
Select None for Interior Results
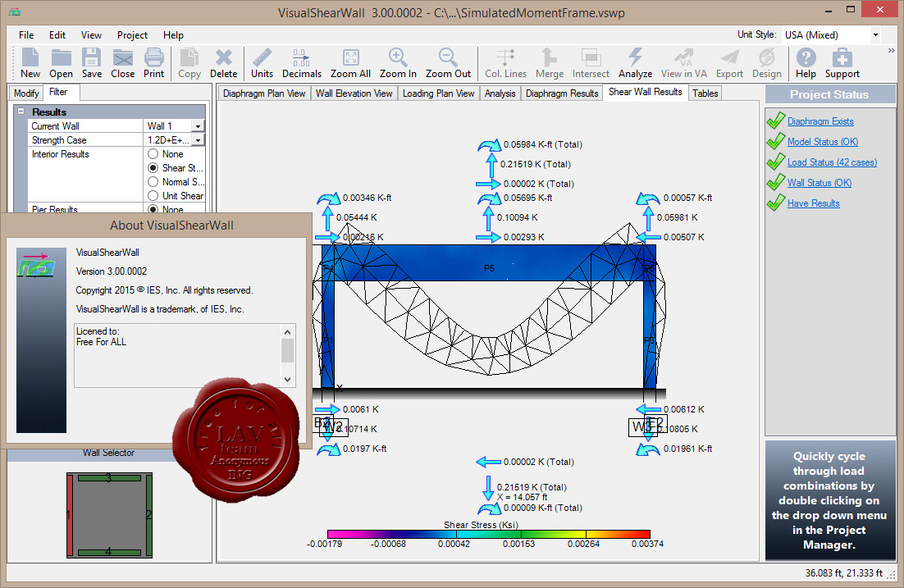tap(153, 154)
